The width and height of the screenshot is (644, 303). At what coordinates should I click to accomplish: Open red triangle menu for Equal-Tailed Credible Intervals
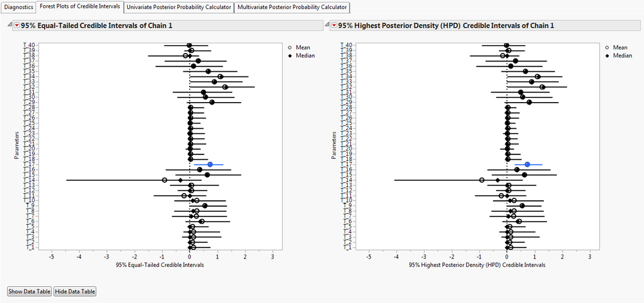pos(16,25)
